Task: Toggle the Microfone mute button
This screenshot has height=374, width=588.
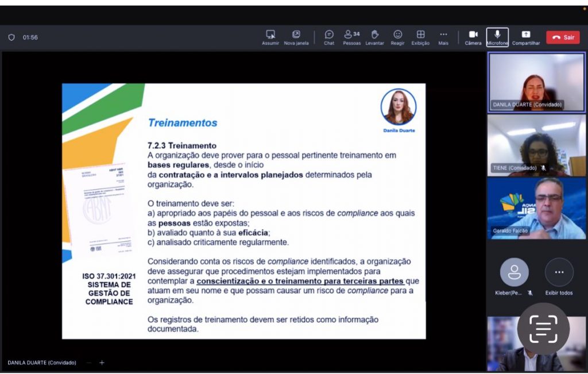Action: (497, 34)
